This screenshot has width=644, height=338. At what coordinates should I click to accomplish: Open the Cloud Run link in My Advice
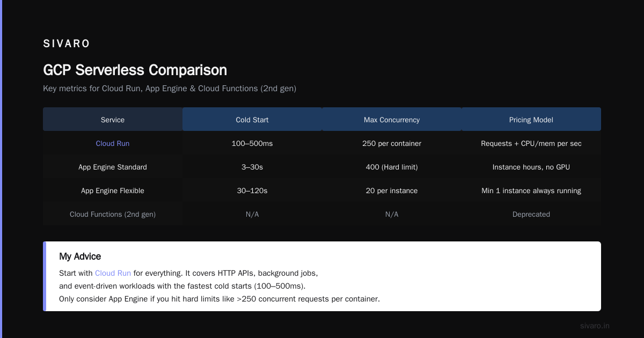(113, 273)
